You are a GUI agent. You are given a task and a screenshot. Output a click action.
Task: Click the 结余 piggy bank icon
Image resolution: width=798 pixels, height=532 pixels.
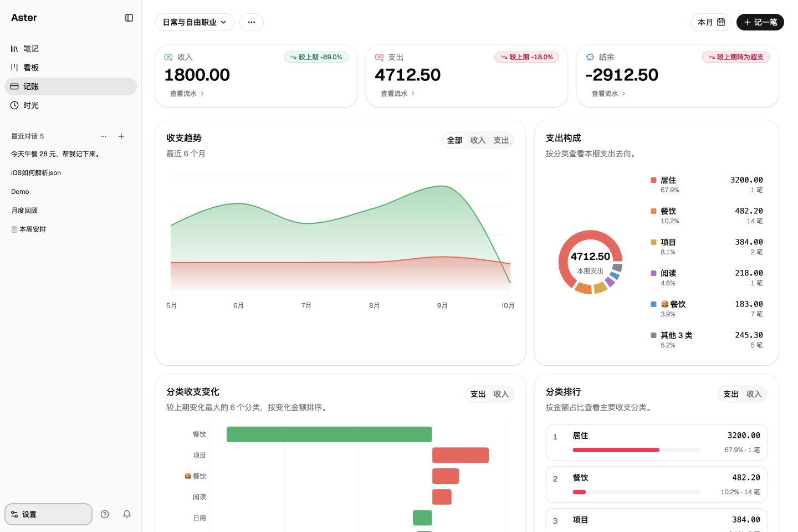click(x=590, y=57)
